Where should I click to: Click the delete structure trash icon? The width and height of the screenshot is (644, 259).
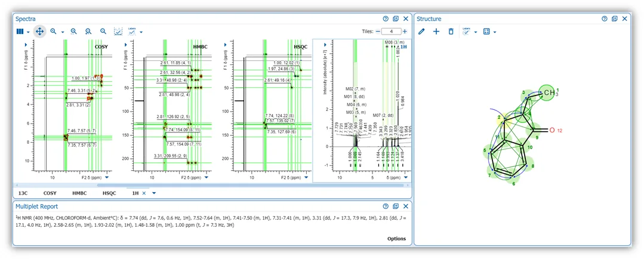pos(451,31)
